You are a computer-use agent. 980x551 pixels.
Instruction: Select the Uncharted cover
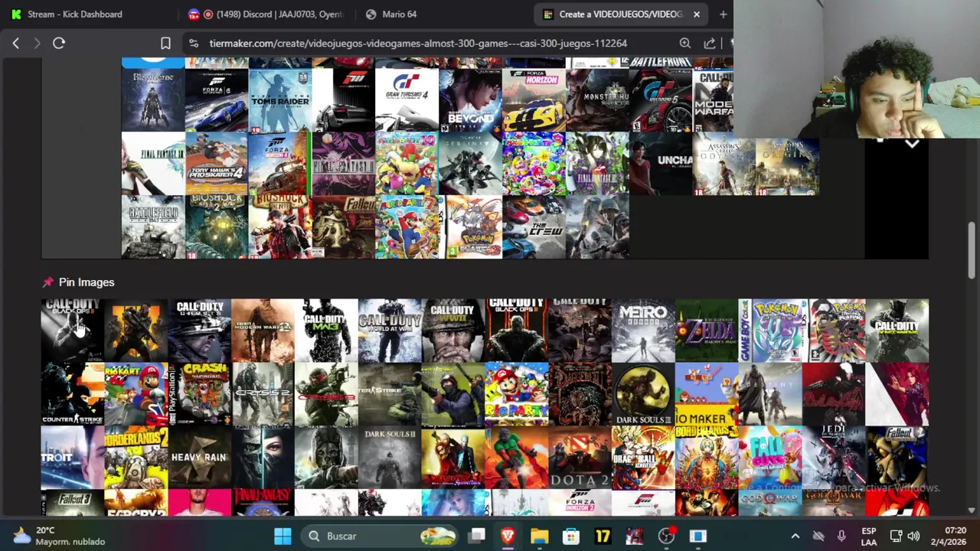click(661, 164)
